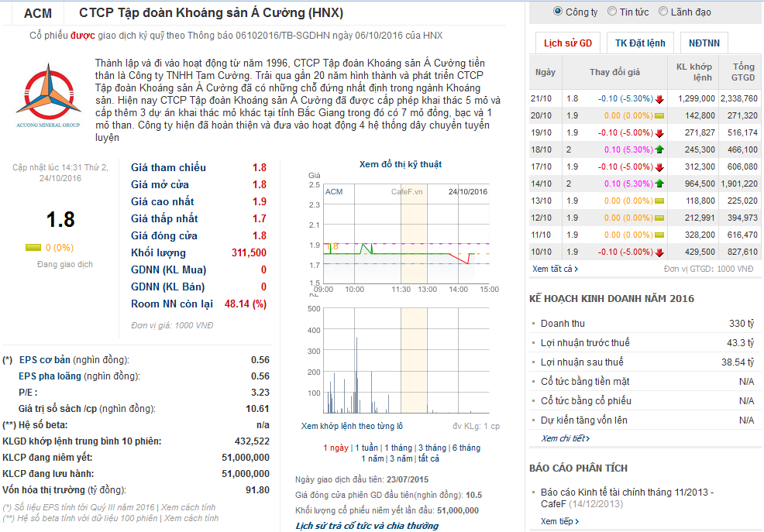The height and width of the screenshot is (532, 764).
Task: Click the red down arrow in 10/10 row
Action: pyautogui.click(x=659, y=252)
